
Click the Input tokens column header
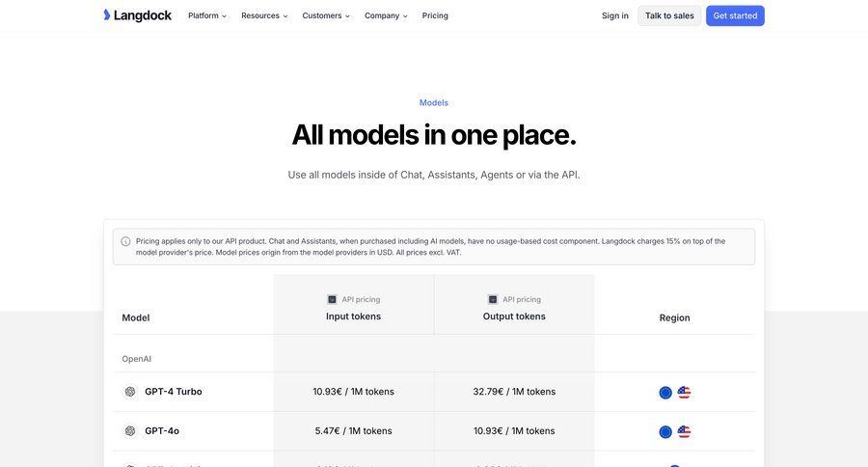pos(353,316)
